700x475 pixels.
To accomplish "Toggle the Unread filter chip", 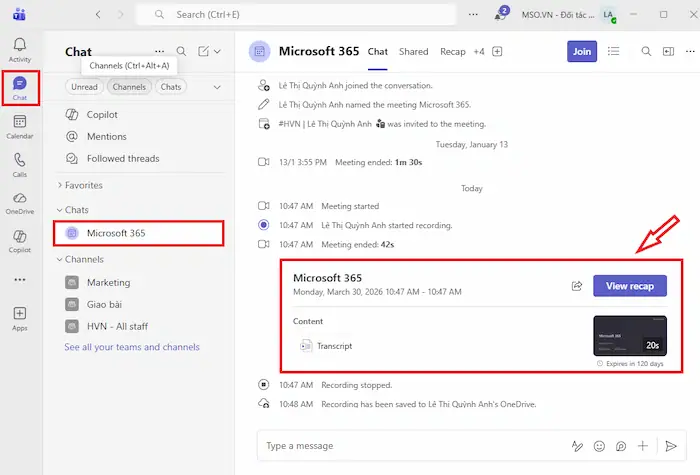I will pyautogui.click(x=84, y=87).
